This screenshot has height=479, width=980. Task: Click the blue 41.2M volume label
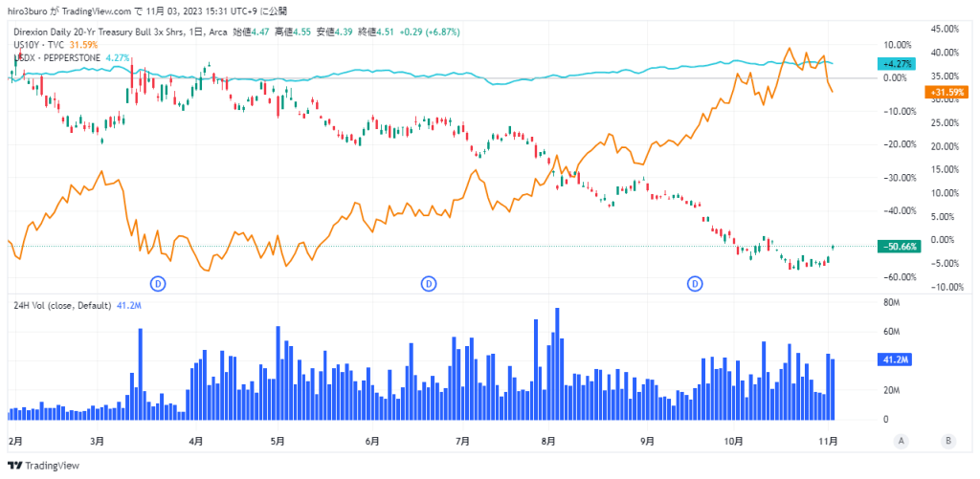(x=897, y=360)
